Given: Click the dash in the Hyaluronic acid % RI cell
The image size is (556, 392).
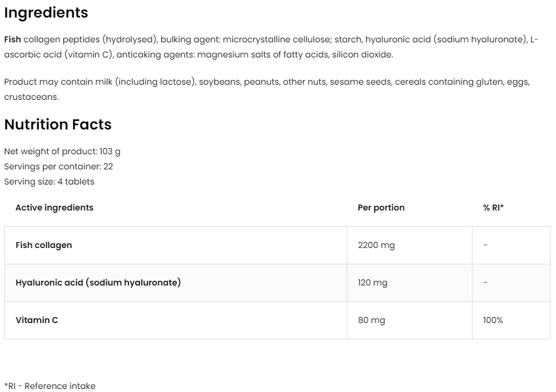Looking at the screenshot, I should pyautogui.click(x=486, y=283).
